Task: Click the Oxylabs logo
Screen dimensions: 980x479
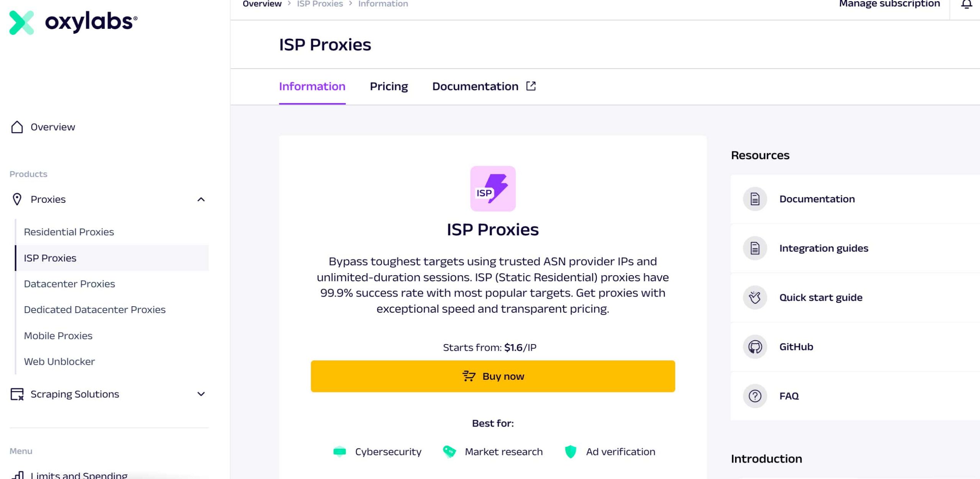Action: (x=73, y=22)
